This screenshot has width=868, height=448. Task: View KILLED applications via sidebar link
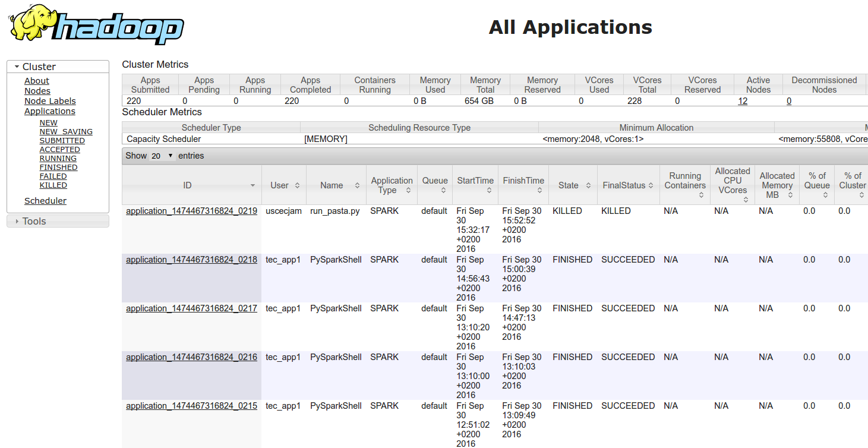[53, 185]
